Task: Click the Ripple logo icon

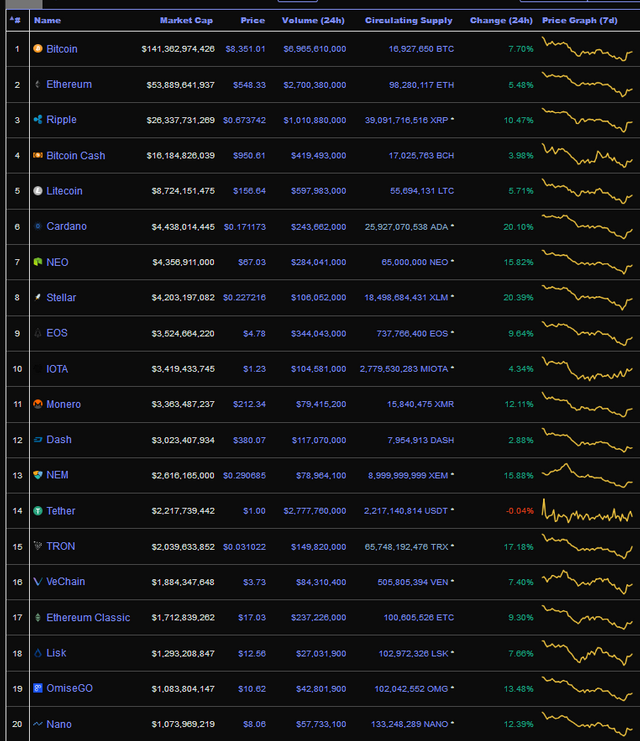Action: click(38, 120)
